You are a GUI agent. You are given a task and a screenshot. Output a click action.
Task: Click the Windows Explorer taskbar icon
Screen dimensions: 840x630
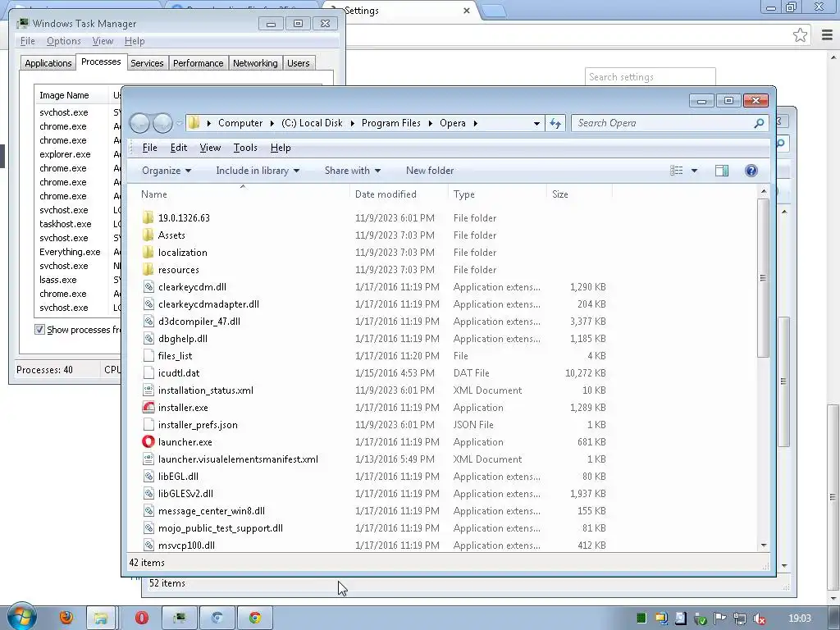100,619
